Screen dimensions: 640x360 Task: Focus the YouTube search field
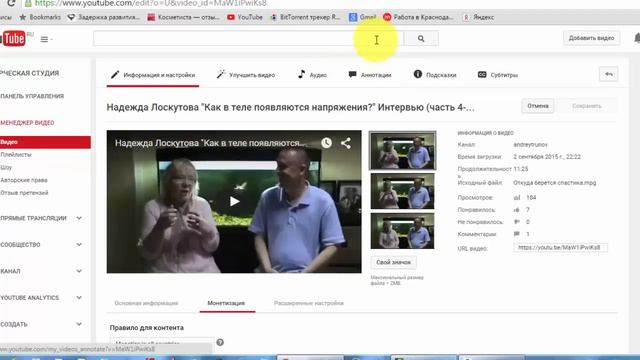(x=248, y=38)
